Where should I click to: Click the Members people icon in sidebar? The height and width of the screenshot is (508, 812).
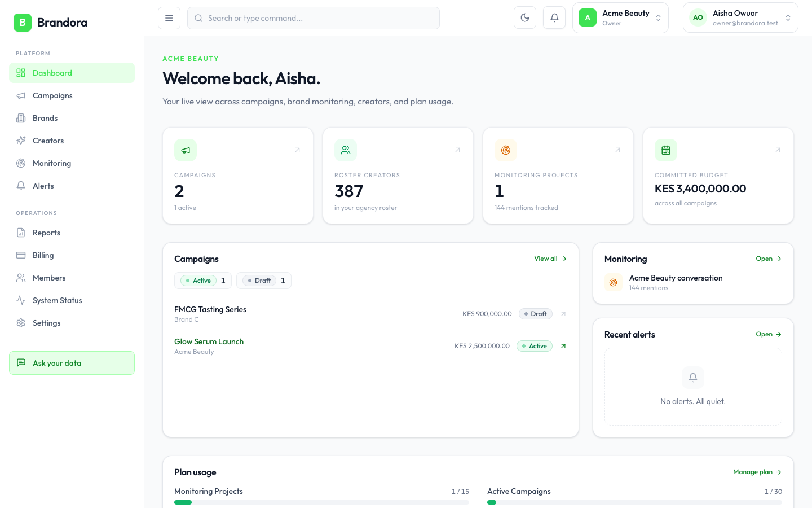[21, 278]
